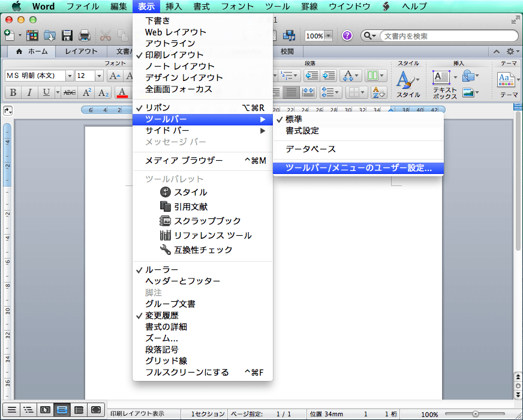Image resolution: width=523 pixels, height=420 pixels.
Task: Apply Bold formatting
Action: pyautogui.click(x=13, y=92)
